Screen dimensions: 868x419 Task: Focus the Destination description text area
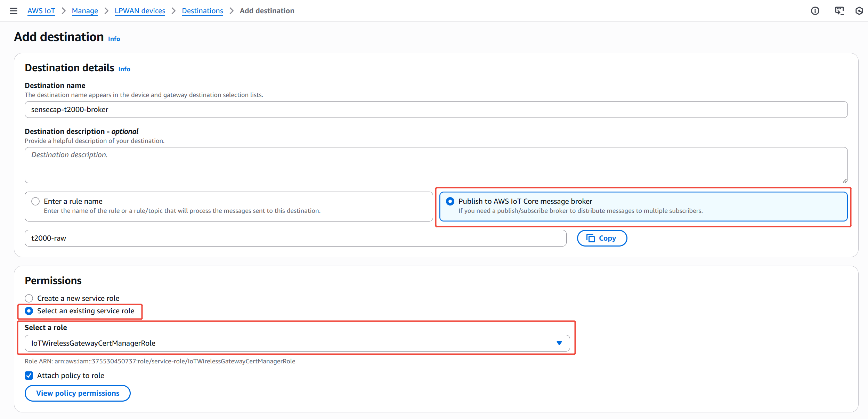pyautogui.click(x=436, y=165)
